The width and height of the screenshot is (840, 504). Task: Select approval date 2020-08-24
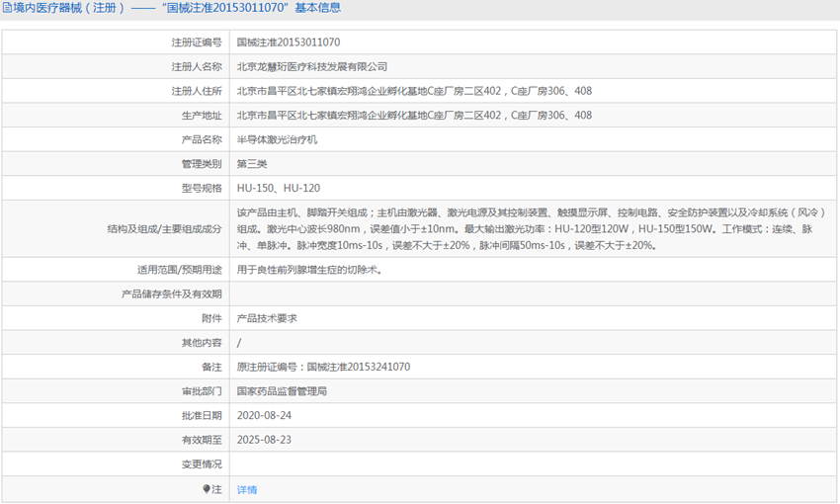pos(264,416)
